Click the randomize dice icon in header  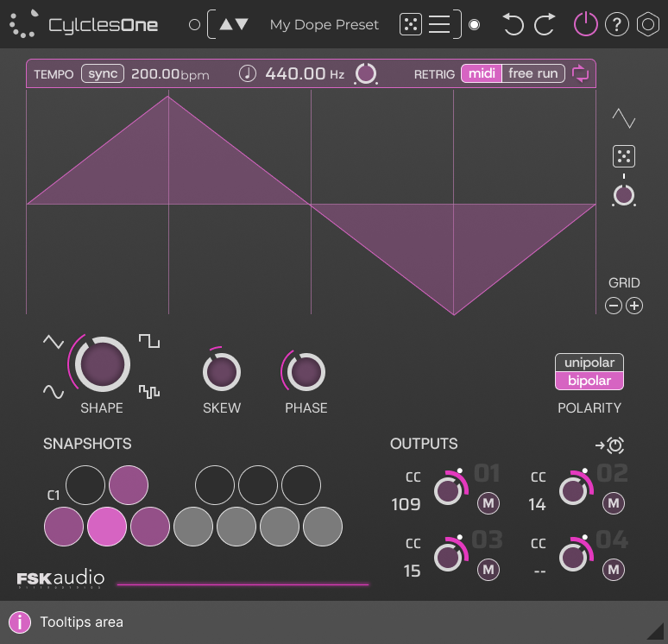click(411, 25)
